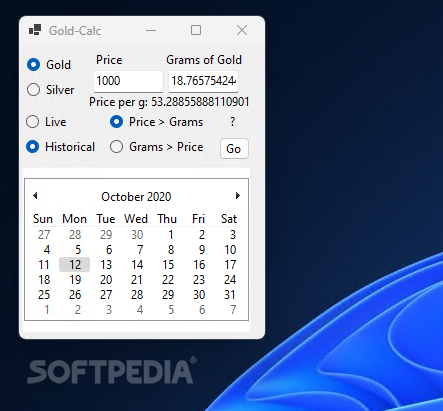Open help via the question mark
443x411 pixels.
232,122
